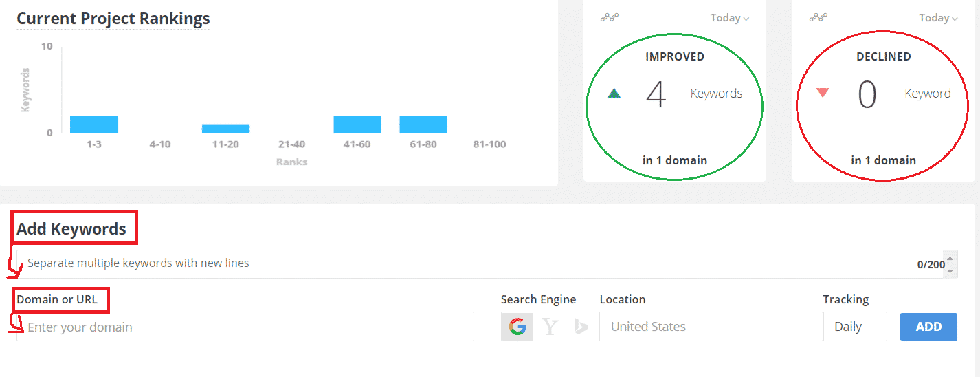Click the 0 declined keyword count
Screen dimensions: 980x377
pos(867,94)
